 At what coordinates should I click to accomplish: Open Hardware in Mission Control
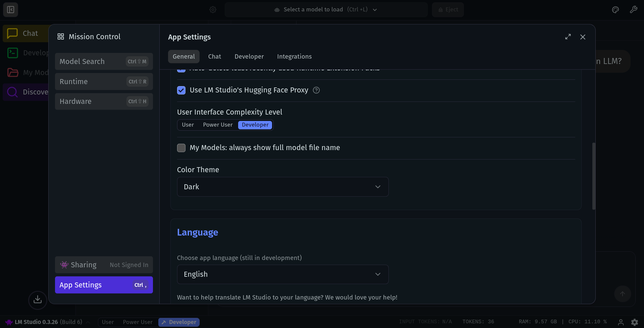pos(104,101)
